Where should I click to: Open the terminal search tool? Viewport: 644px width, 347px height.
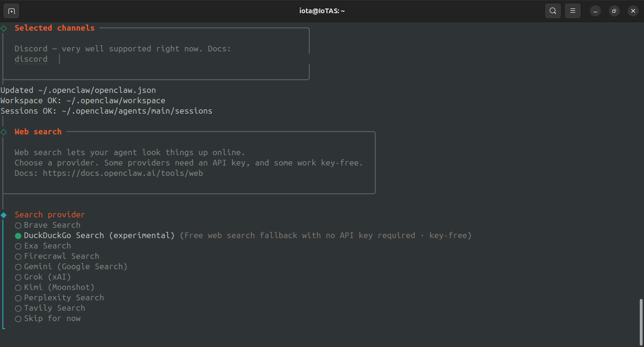pyautogui.click(x=553, y=10)
